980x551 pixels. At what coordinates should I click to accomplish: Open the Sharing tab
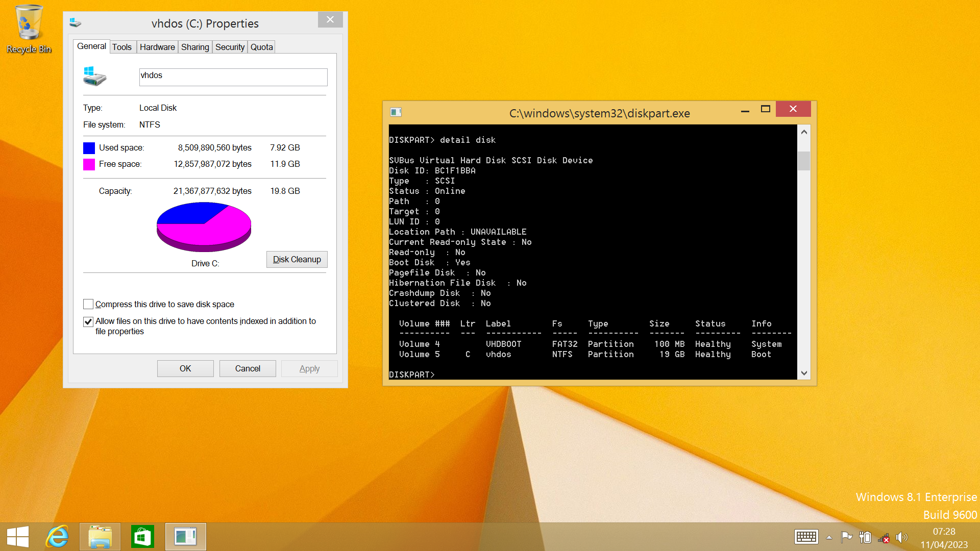(195, 47)
